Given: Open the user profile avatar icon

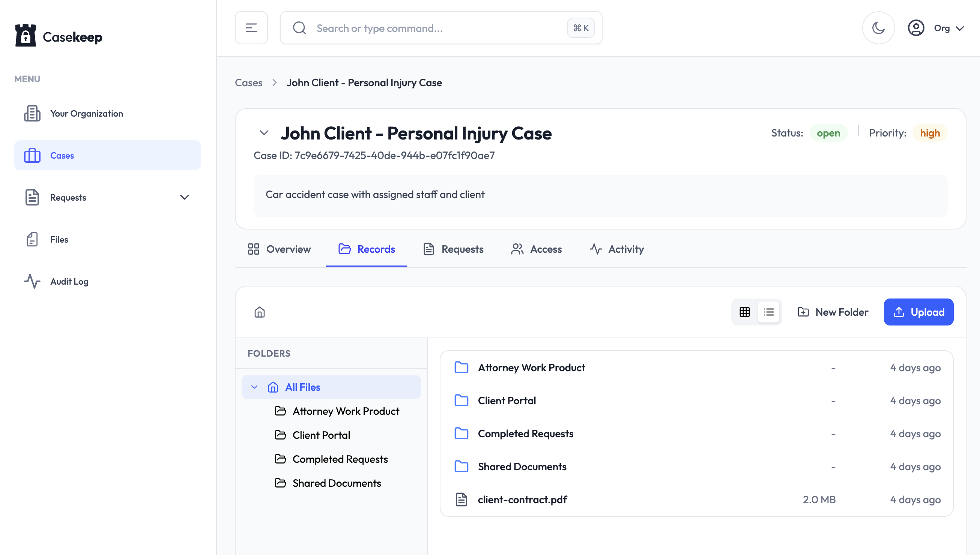Looking at the screenshot, I should pyautogui.click(x=916, y=28).
